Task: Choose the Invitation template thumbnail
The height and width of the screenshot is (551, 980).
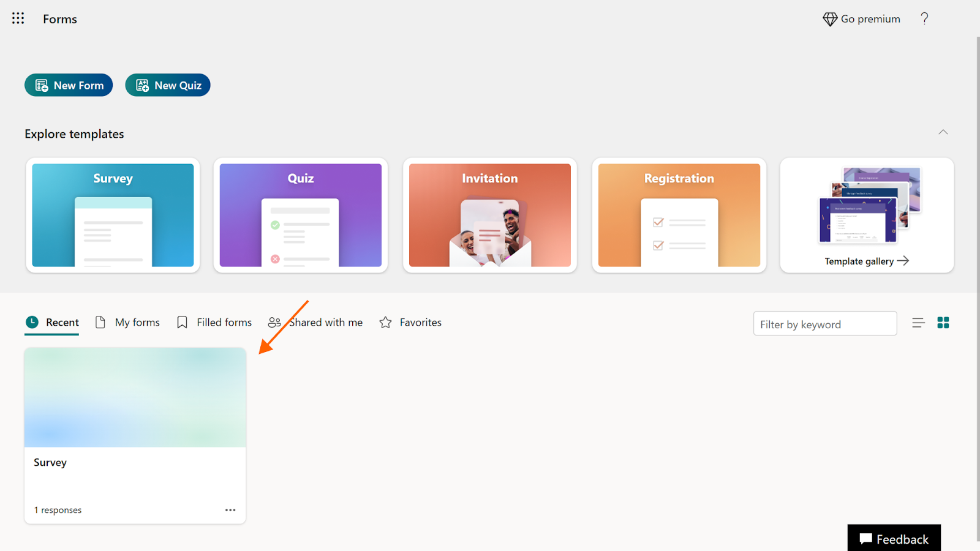Action: point(490,215)
